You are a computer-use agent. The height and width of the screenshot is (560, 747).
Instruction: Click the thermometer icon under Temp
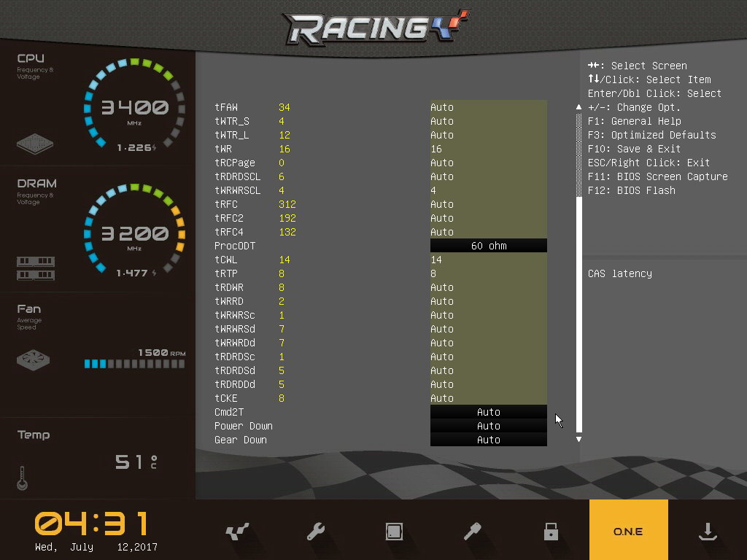(22, 478)
